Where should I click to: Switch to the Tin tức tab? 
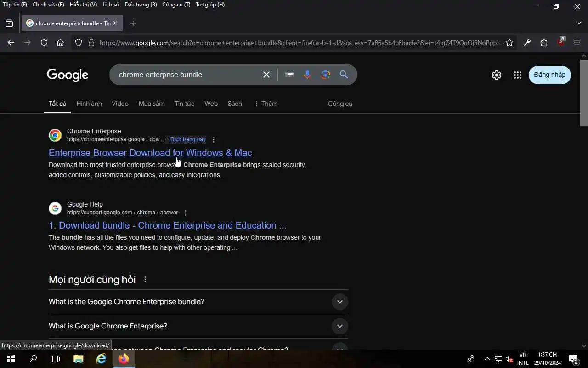click(184, 103)
